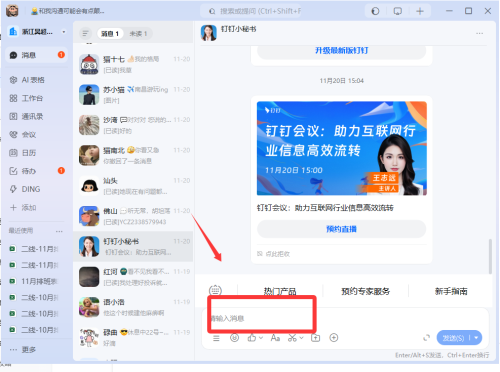Open the Aa text formatting options
This screenshot has width=500, height=372.
275,338
